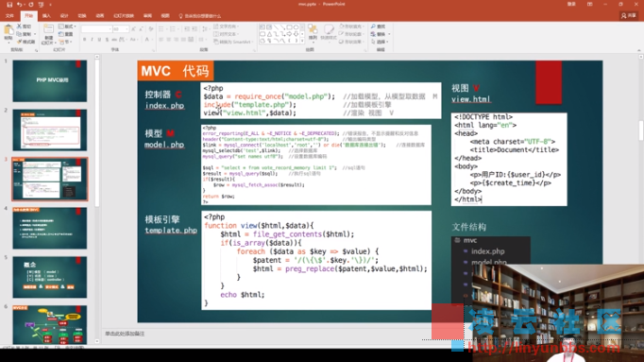The height and width of the screenshot is (362, 644).
Task: Open the Share (共享) button
Action: click(629, 16)
